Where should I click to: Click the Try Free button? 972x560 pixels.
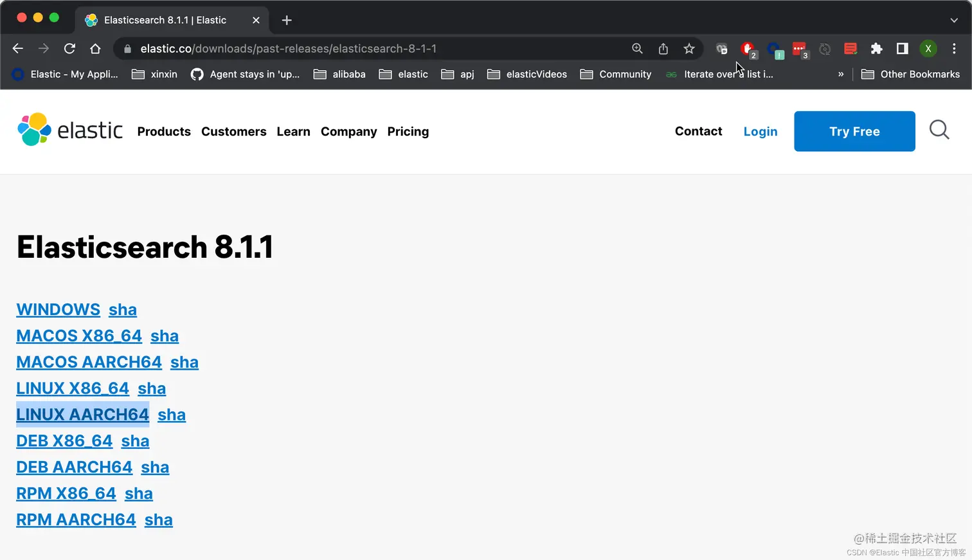tap(854, 131)
